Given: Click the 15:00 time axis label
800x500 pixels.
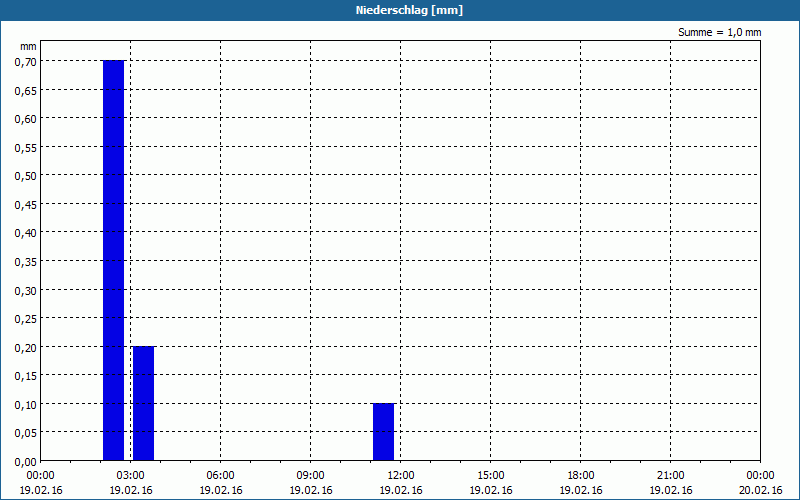Looking at the screenshot, I should pos(491,476).
